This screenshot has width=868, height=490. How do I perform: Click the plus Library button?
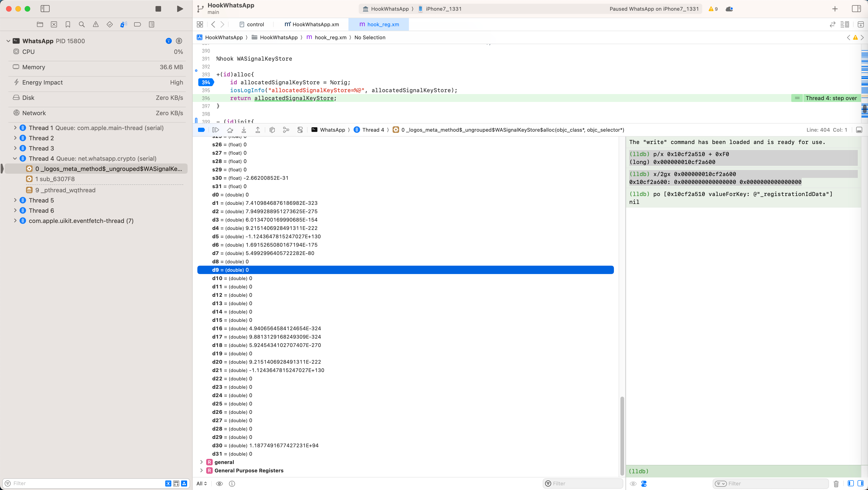tap(835, 9)
